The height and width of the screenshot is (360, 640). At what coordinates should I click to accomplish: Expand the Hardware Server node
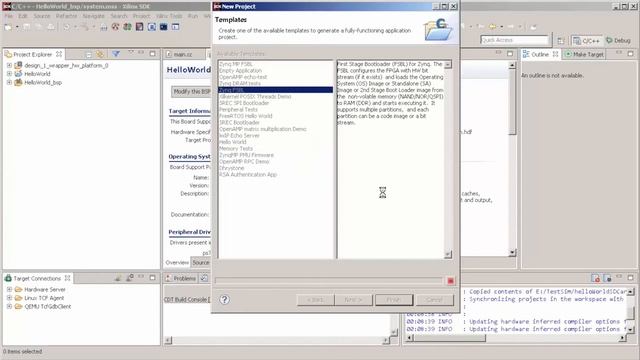[x=9, y=289]
